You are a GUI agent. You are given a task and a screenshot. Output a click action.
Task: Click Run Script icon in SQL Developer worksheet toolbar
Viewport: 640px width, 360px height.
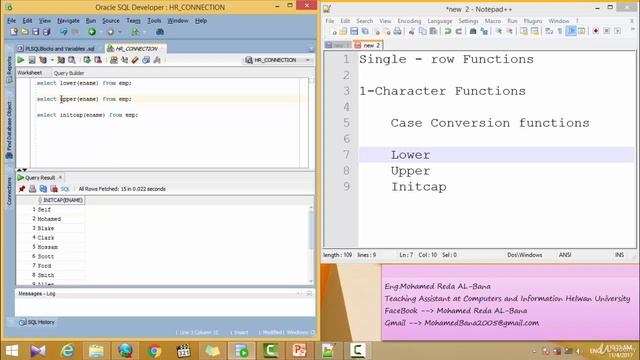coord(32,60)
